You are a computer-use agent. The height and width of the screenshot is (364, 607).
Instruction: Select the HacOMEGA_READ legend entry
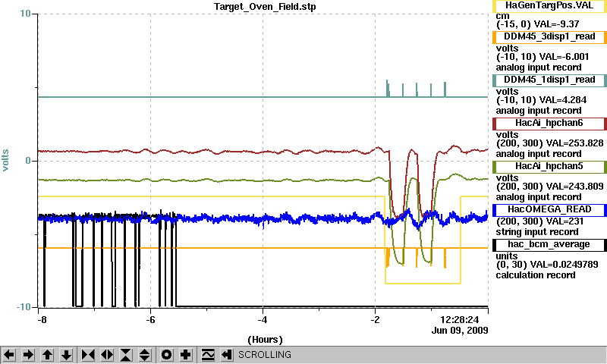coord(549,209)
